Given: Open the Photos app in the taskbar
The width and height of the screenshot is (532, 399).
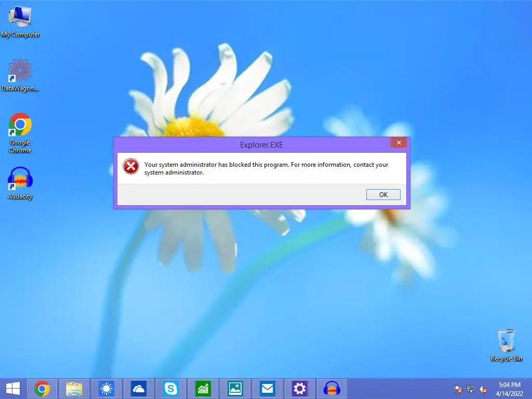Looking at the screenshot, I should (x=235, y=389).
